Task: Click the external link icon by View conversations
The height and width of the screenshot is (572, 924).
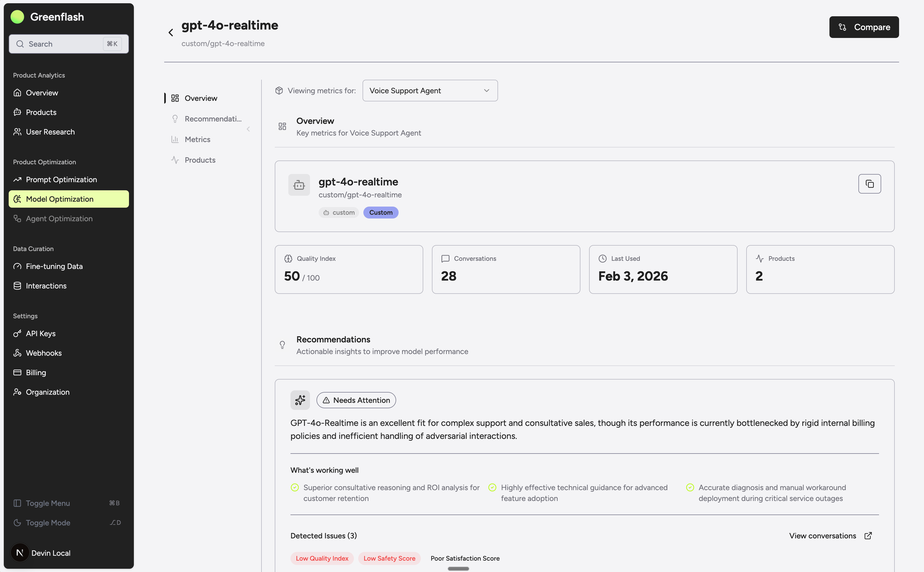Action: tap(868, 536)
